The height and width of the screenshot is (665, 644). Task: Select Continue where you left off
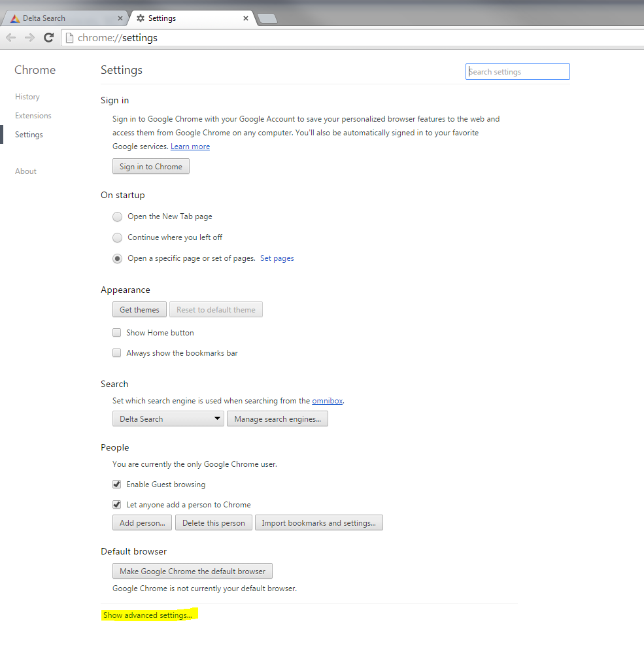118,237
